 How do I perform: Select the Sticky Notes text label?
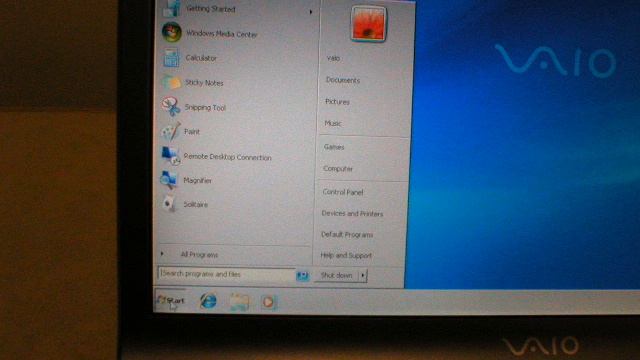click(204, 83)
